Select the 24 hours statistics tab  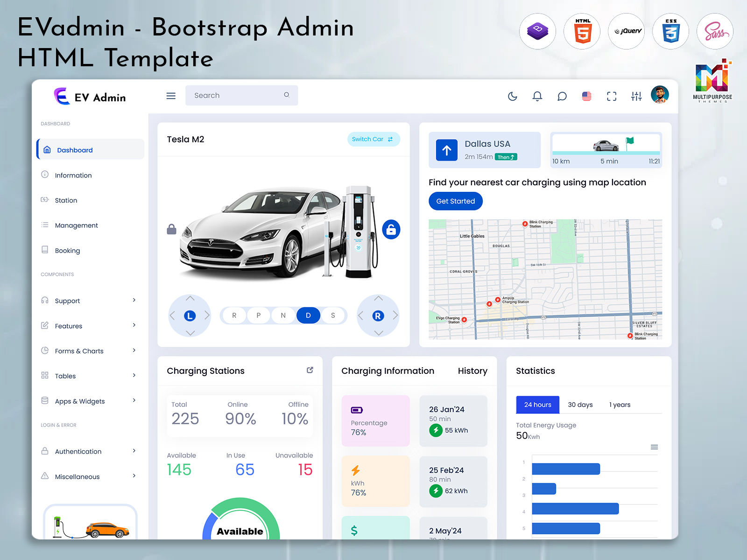[x=538, y=405]
